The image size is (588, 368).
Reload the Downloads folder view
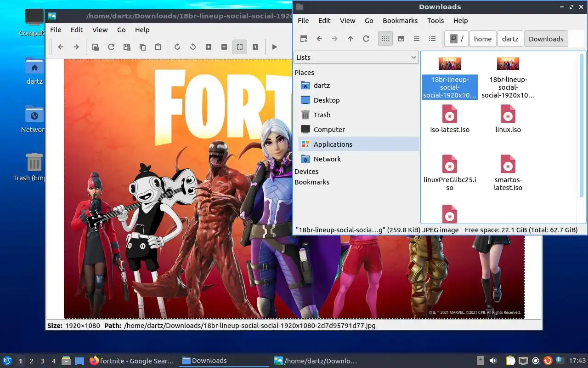(366, 39)
